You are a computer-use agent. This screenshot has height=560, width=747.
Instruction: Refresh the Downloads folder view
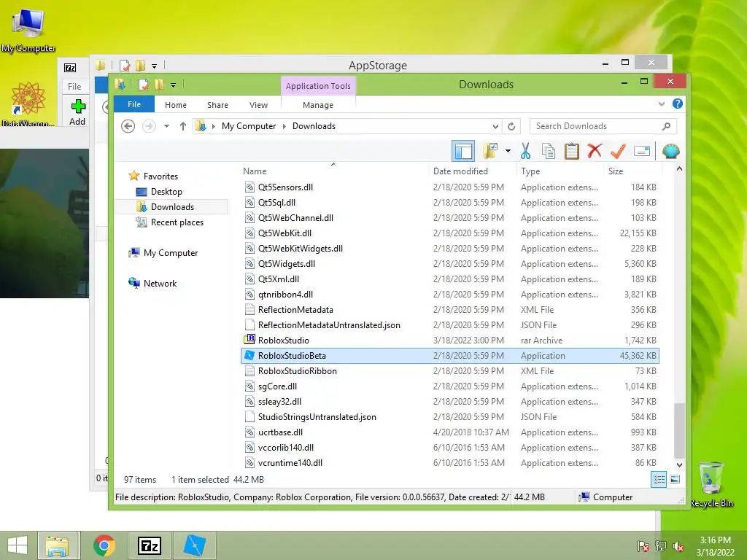coord(511,126)
